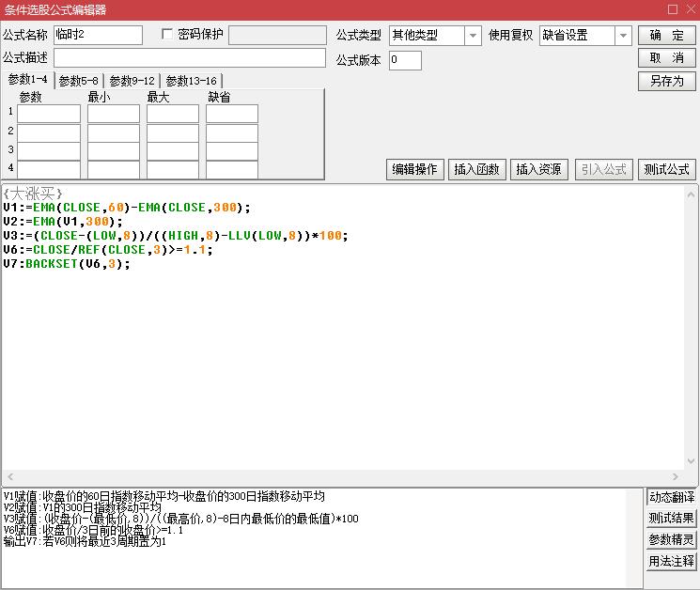Click the 插入资源 button
Screen dimensions: 700x590
[538, 169]
